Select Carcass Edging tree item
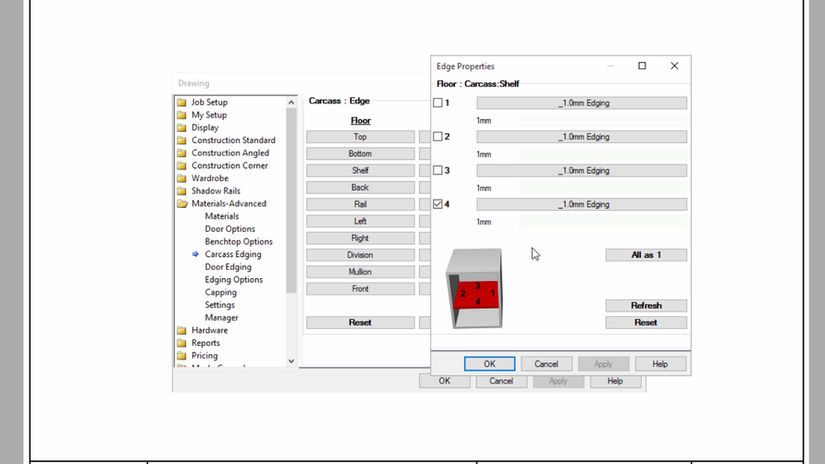 [233, 254]
